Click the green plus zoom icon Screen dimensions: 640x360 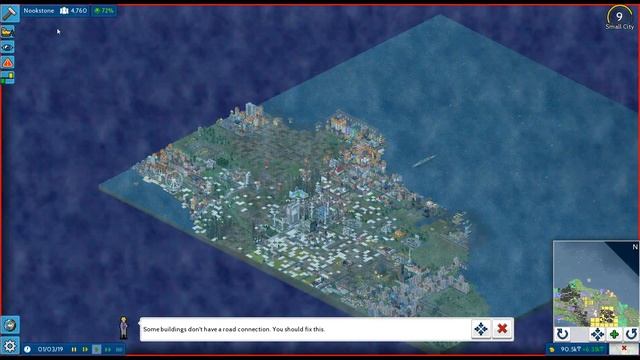[614, 334]
